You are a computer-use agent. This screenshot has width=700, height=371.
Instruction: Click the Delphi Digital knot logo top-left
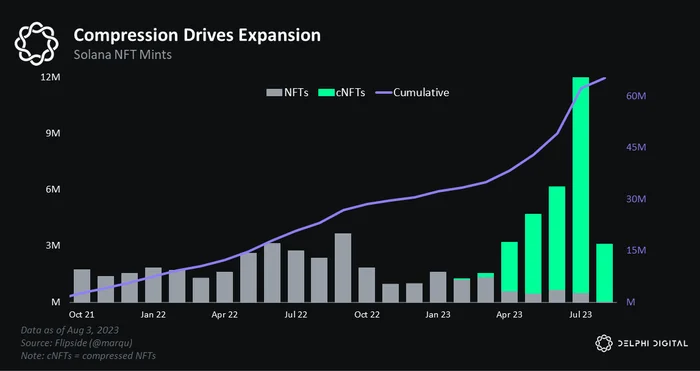[x=36, y=44]
